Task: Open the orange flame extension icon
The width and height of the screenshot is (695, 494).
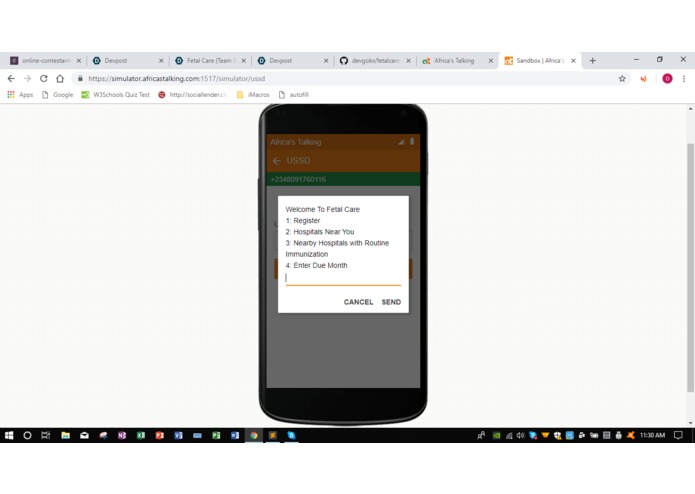Action: 644,78
